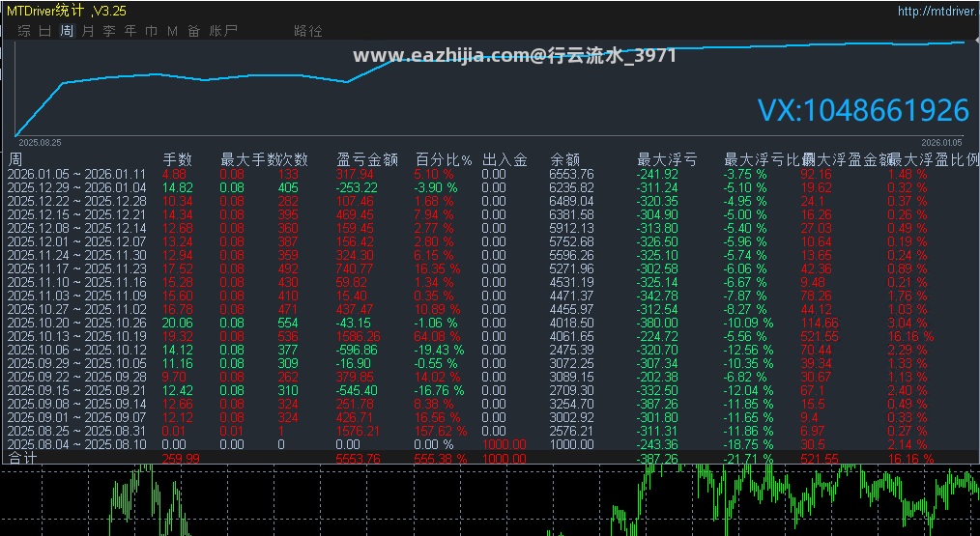Open the 账户 (account) tab
The width and height of the screenshot is (980, 536).
[x=223, y=31]
